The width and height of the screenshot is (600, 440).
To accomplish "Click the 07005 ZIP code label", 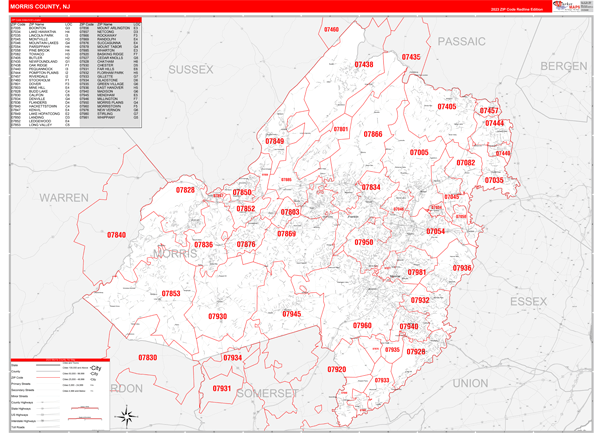I will [x=419, y=152].
